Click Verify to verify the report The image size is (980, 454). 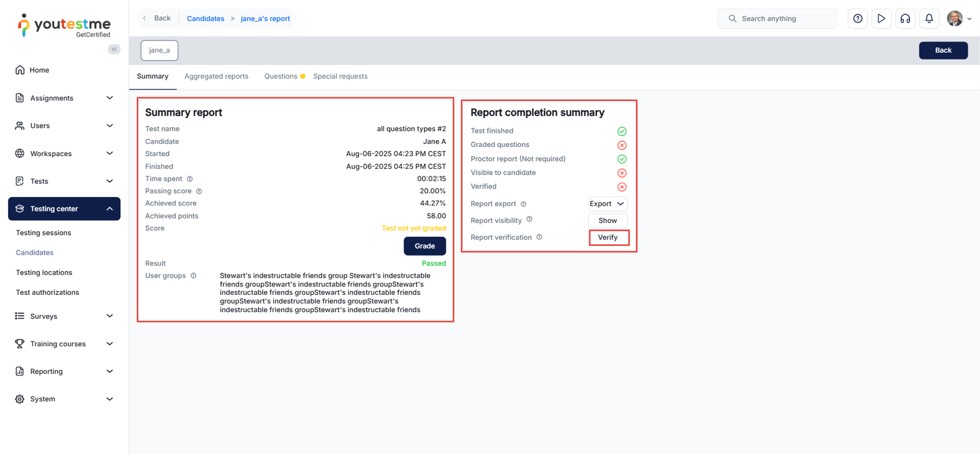pos(608,237)
